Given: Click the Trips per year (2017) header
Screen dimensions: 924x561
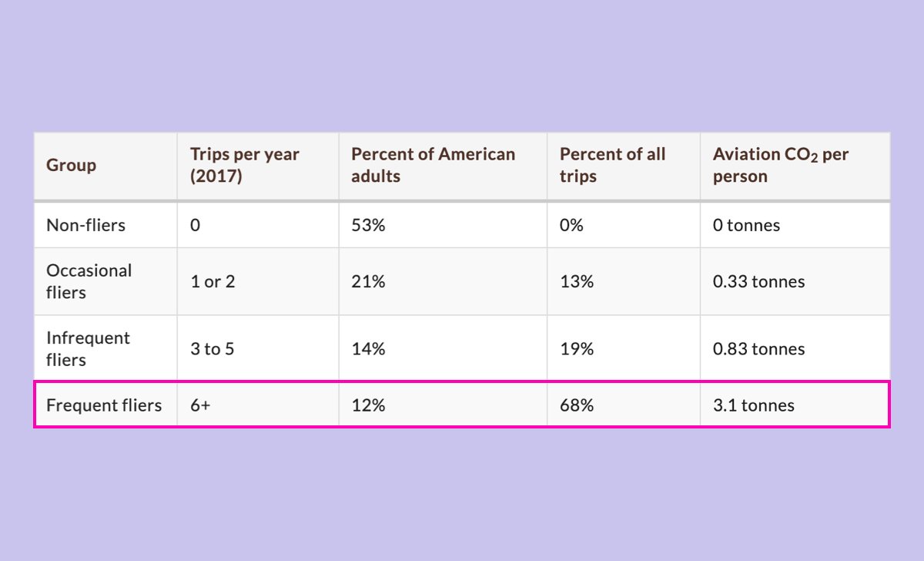Looking at the screenshot, I should coord(245,165).
